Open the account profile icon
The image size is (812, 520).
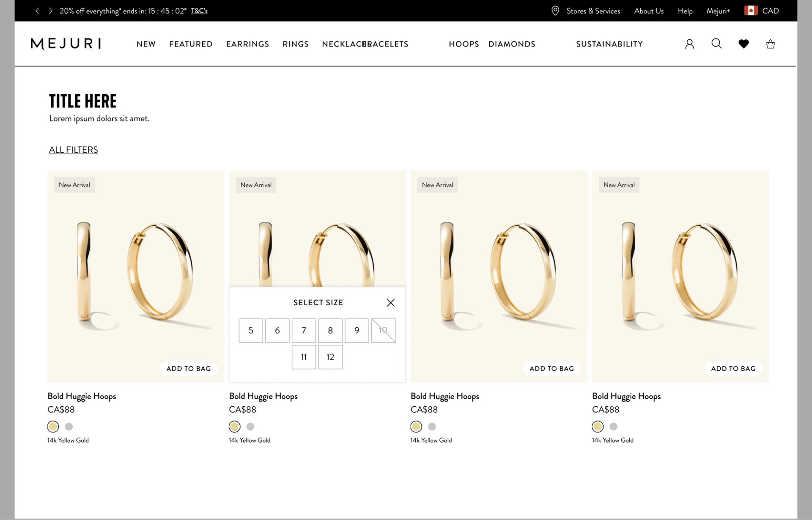pos(689,44)
